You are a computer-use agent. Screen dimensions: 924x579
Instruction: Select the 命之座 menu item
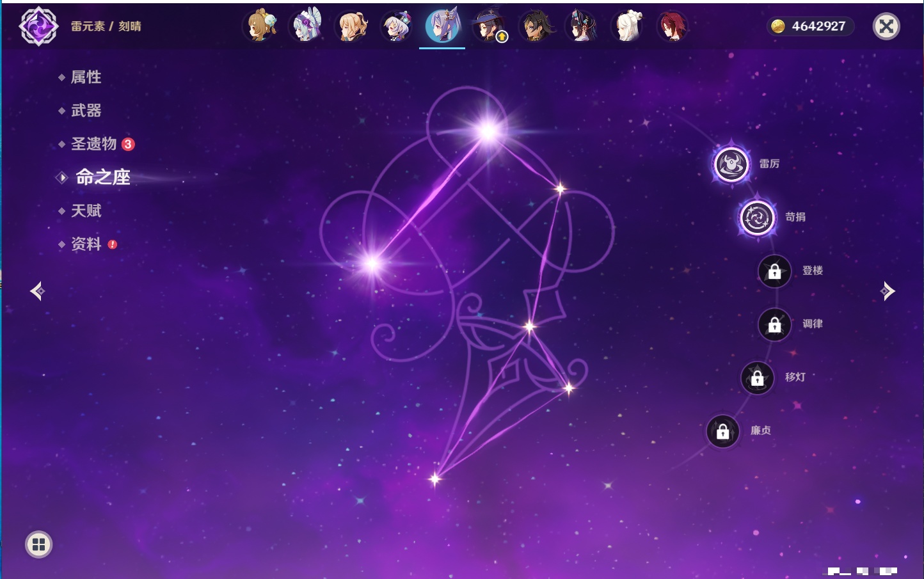point(102,177)
